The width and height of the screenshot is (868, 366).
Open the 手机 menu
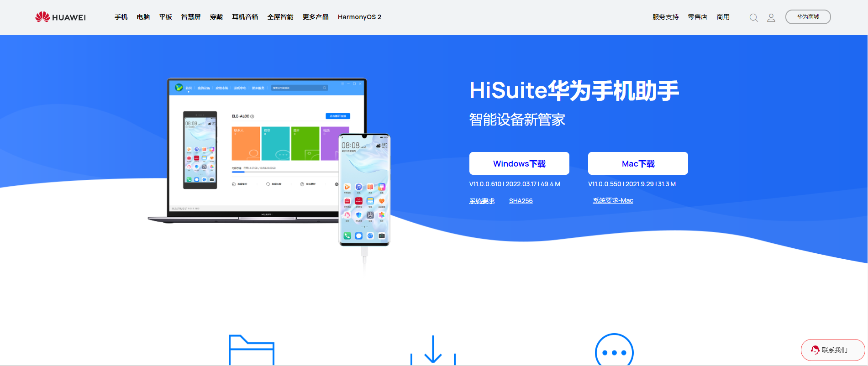coord(121,17)
